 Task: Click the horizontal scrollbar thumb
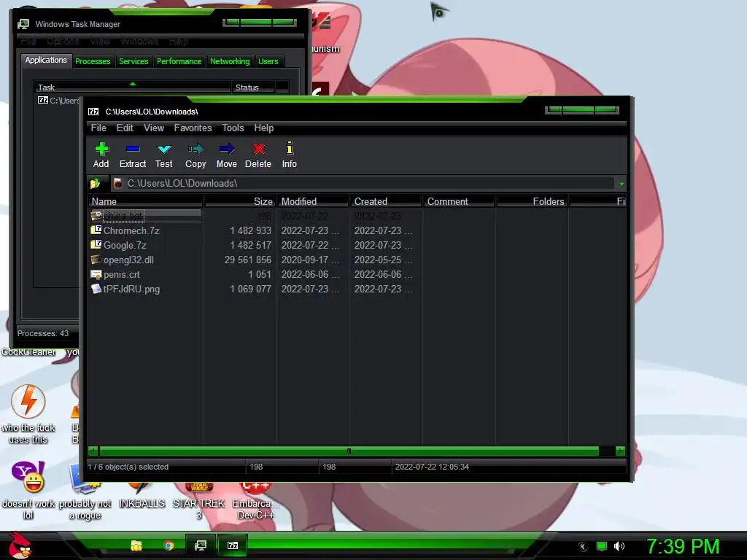pos(349,451)
